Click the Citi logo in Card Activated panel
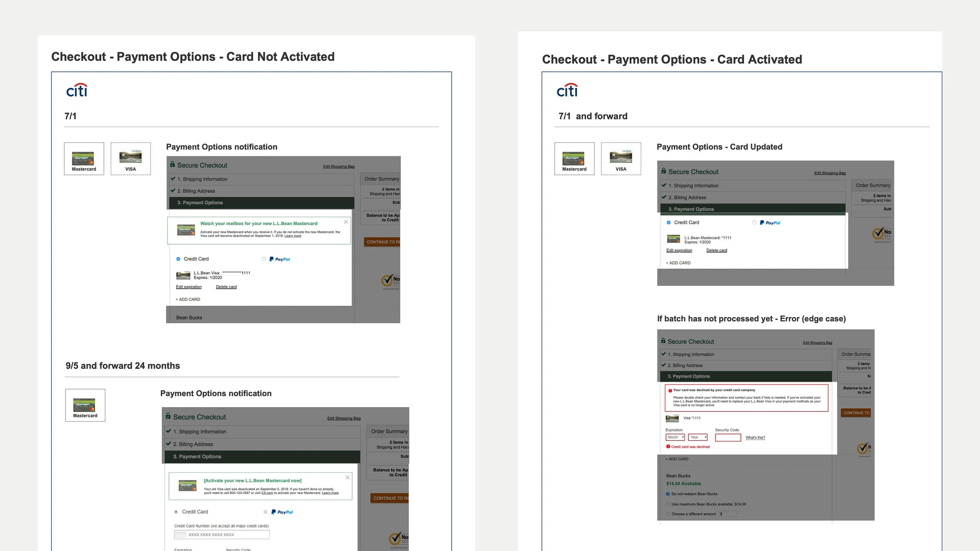980x551 pixels. pos(567,90)
